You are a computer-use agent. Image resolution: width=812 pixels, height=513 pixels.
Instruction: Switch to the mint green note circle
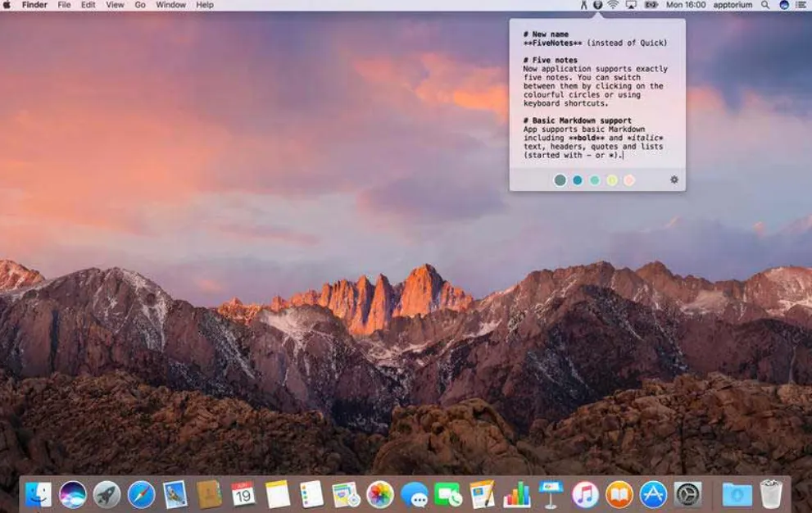click(x=595, y=179)
